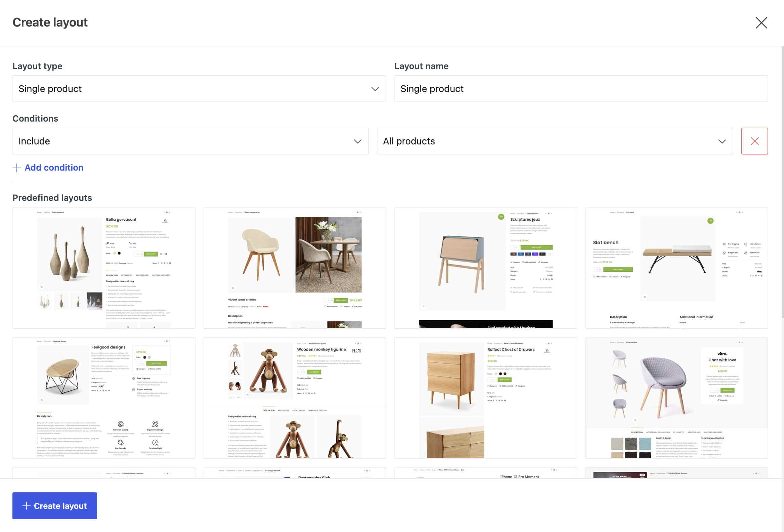
Task: Click the Create layout button
Action: [55, 506]
